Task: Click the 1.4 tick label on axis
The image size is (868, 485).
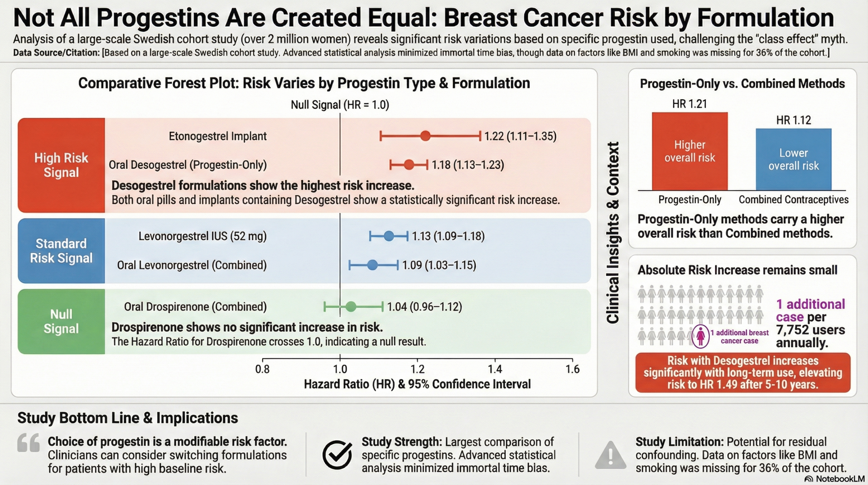Action: [x=495, y=369]
